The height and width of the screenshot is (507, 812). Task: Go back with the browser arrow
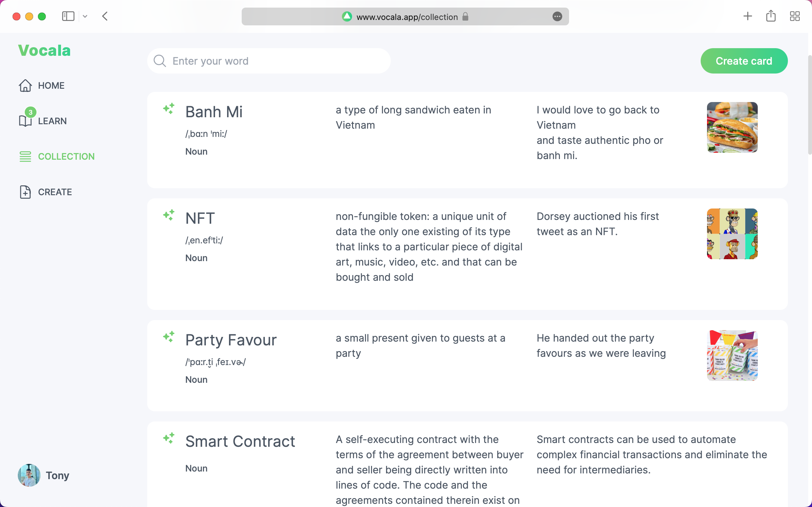(x=105, y=16)
